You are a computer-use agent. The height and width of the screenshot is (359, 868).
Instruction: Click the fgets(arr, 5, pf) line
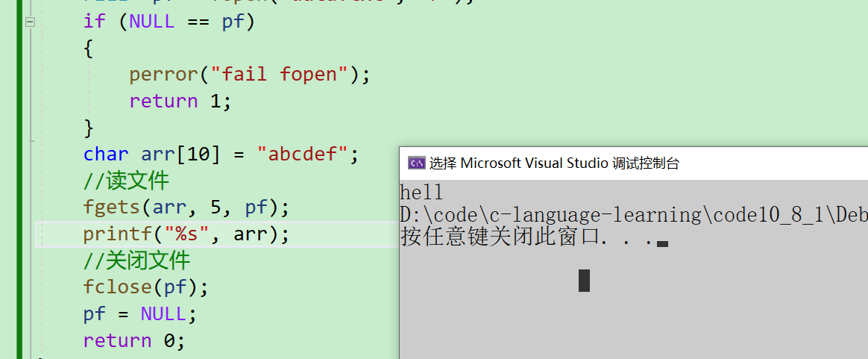pos(186,207)
